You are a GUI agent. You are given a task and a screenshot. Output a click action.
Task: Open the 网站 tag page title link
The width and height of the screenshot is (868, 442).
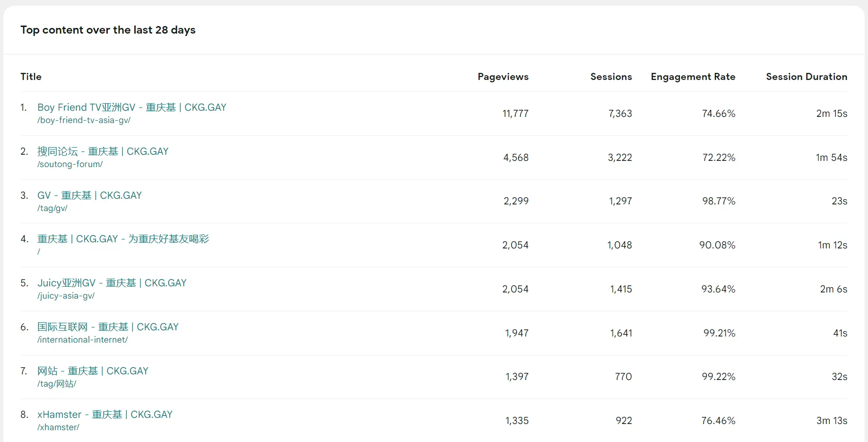coord(93,371)
